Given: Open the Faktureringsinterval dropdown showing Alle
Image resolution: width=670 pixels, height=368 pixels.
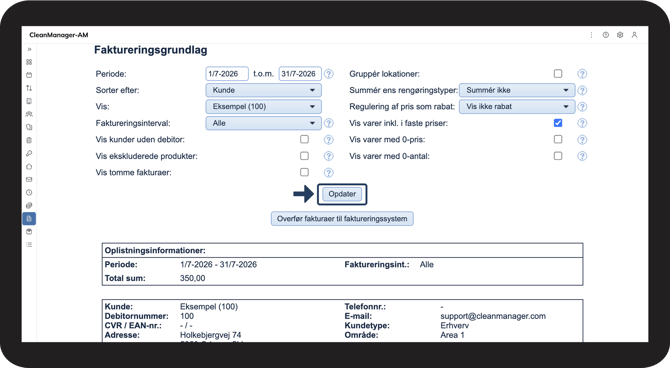Looking at the screenshot, I should tap(264, 123).
